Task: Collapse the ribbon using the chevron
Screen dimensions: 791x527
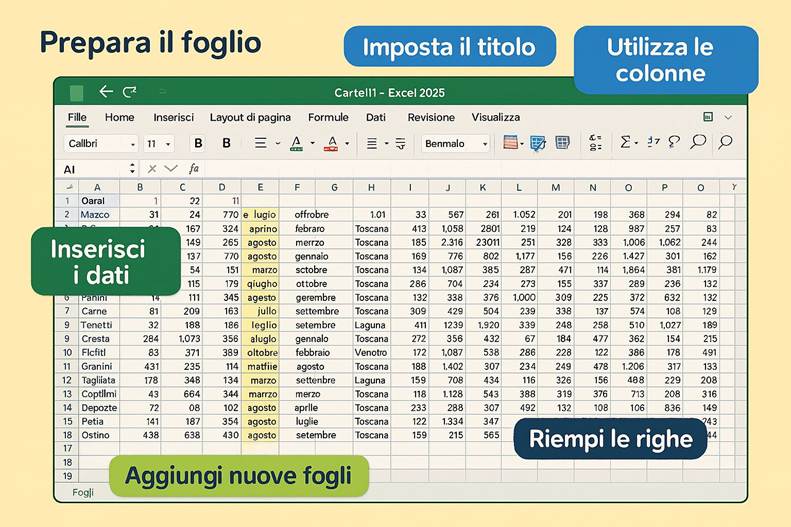Action: (728, 117)
